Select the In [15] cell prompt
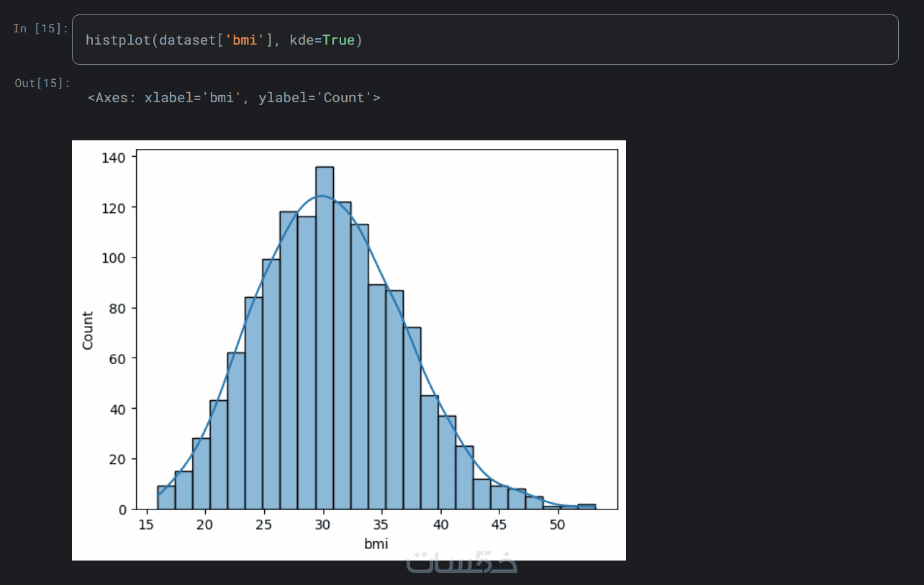The height and width of the screenshot is (585, 924). pyautogui.click(x=40, y=29)
